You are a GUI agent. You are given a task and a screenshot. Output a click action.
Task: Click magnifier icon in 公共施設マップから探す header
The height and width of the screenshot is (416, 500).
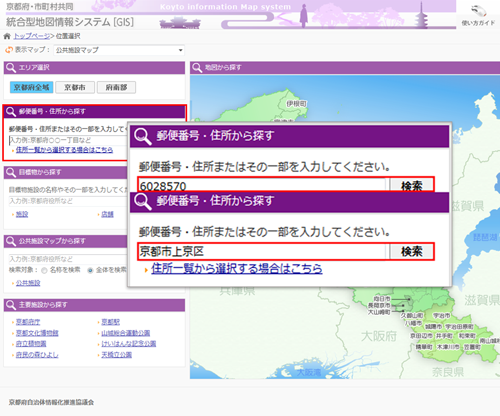11,241
